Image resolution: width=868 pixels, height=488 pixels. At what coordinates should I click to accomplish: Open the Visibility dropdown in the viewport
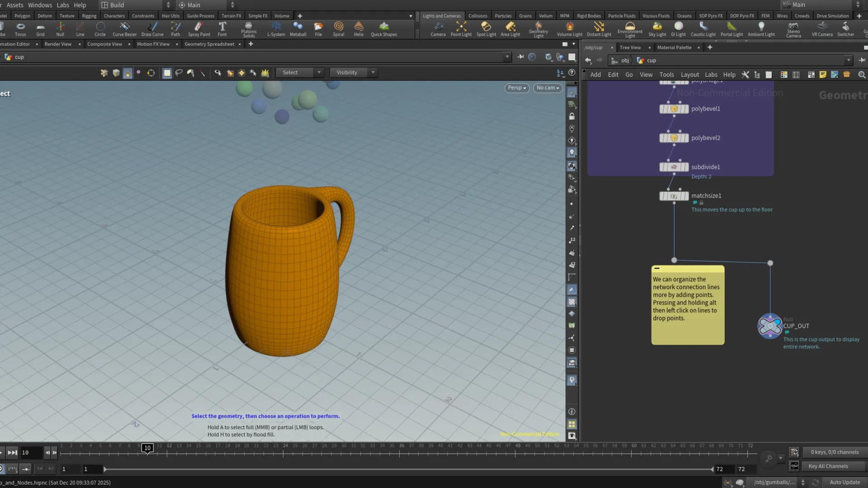(x=354, y=72)
